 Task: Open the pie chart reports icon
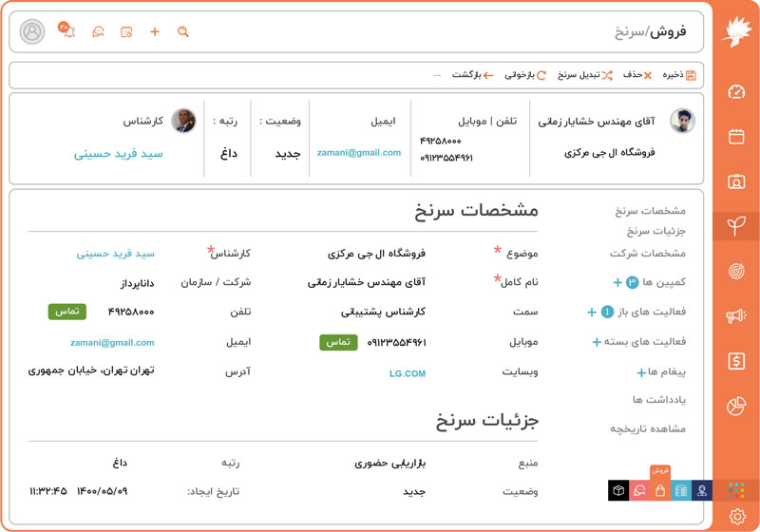[736, 406]
